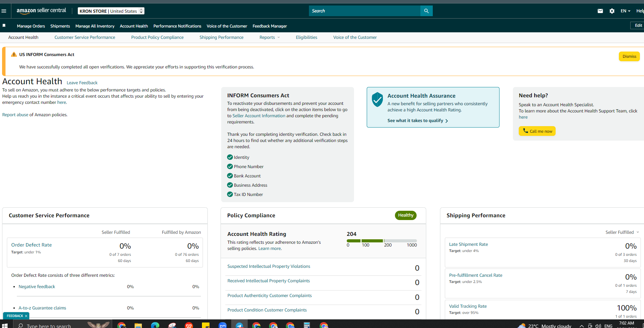Open the hamburger main menu
644x328 pixels.
tap(4, 11)
